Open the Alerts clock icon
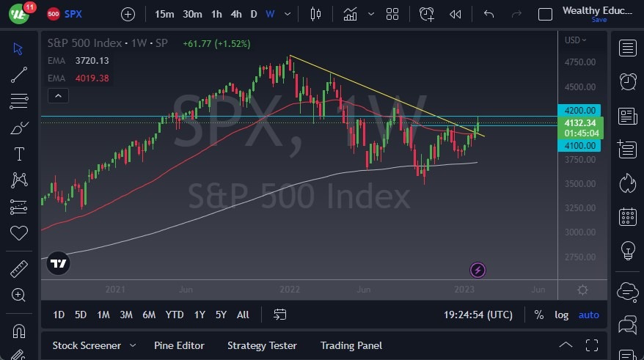 click(x=627, y=81)
